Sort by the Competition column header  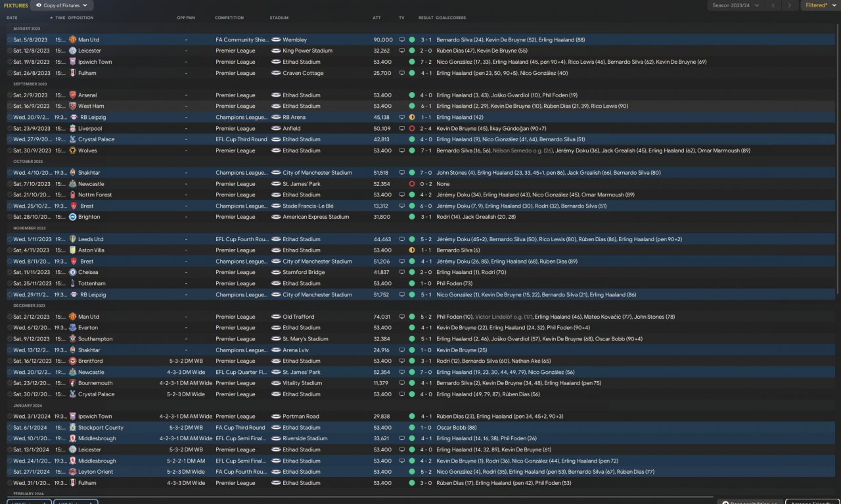point(229,18)
